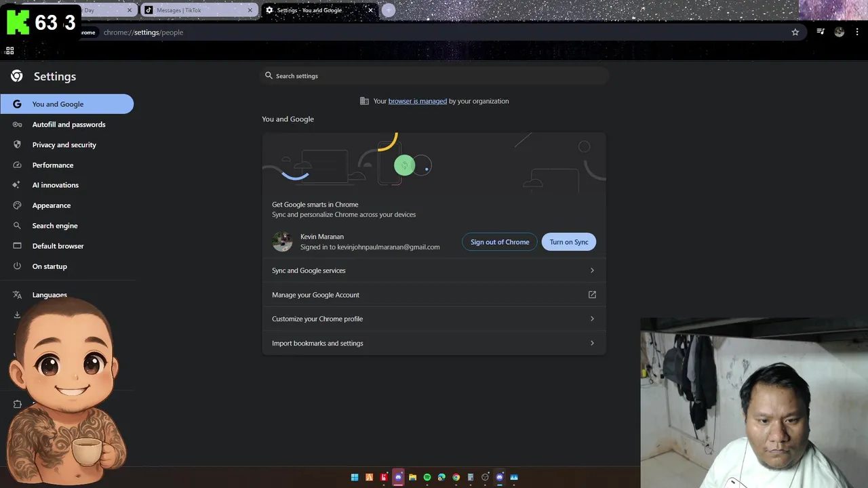Viewport: 868px width, 488px height.
Task: Click the external link icon on Manage your Google Account
Action: pyautogui.click(x=592, y=295)
